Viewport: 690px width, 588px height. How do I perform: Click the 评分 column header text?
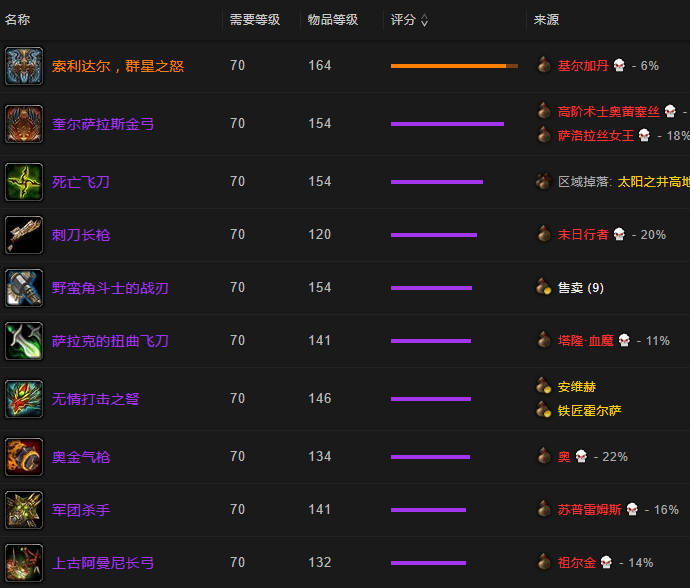click(x=403, y=20)
